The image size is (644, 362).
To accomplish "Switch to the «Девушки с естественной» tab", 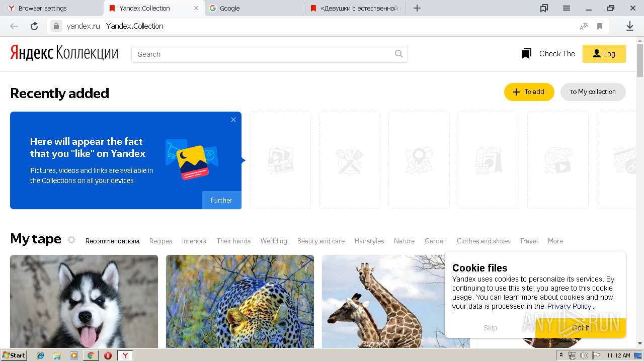I will click(x=355, y=8).
